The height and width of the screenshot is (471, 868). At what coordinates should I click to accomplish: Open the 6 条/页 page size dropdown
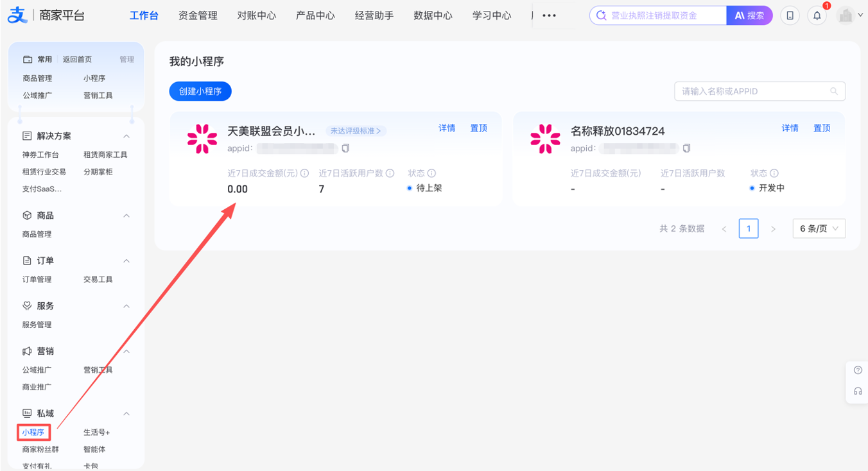point(819,228)
